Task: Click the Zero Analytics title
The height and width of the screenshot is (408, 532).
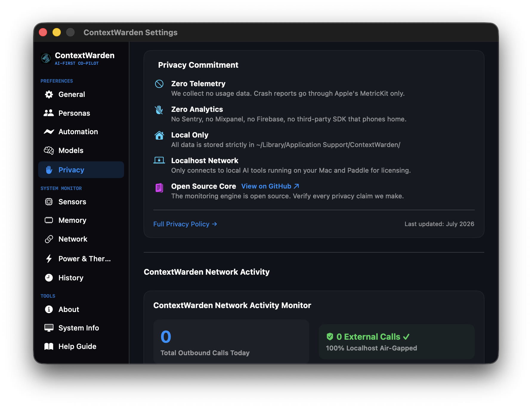Action: (x=197, y=109)
